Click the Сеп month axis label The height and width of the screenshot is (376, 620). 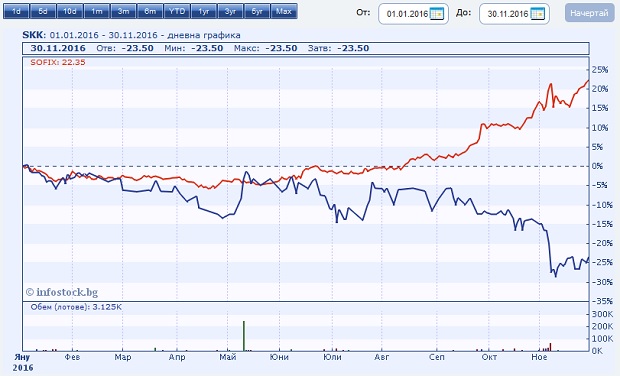(x=437, y=357)
